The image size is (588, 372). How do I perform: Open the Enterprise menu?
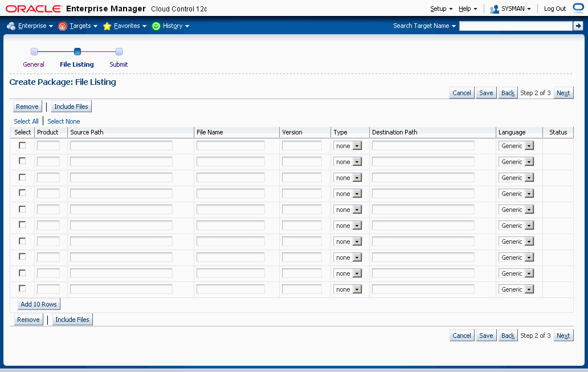coord(36,26)
